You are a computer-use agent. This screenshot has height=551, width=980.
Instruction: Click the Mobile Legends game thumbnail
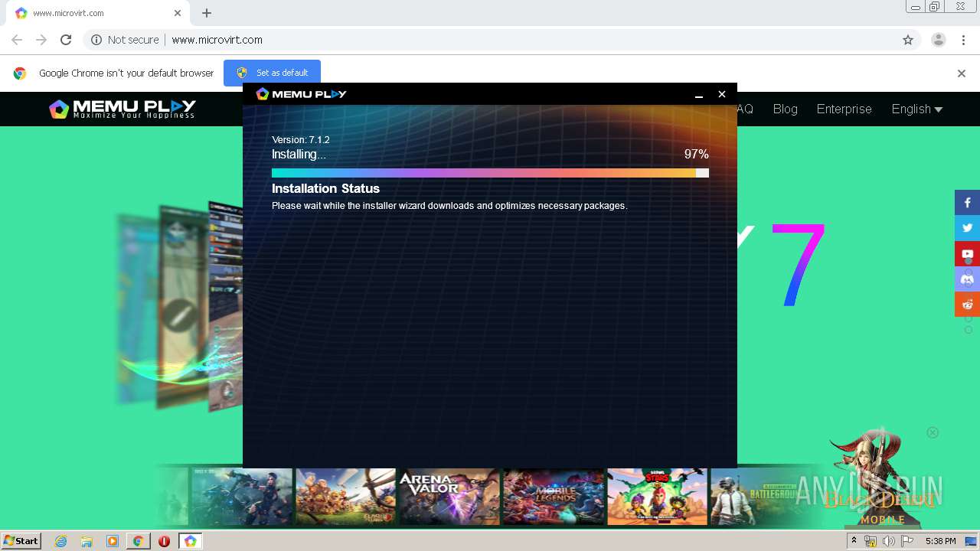pos(553,497)
